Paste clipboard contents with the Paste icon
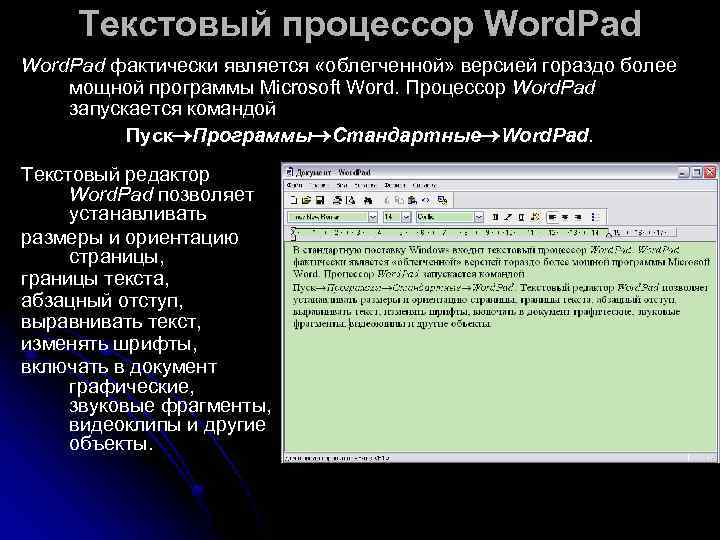720x540 pixels. click(412, 200)
